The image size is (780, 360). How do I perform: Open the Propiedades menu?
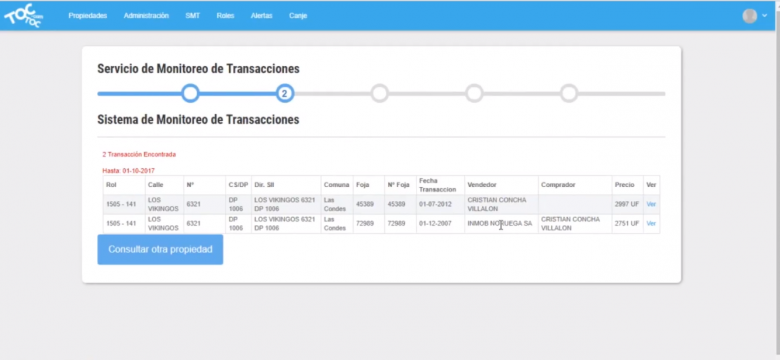pos(88,16)
